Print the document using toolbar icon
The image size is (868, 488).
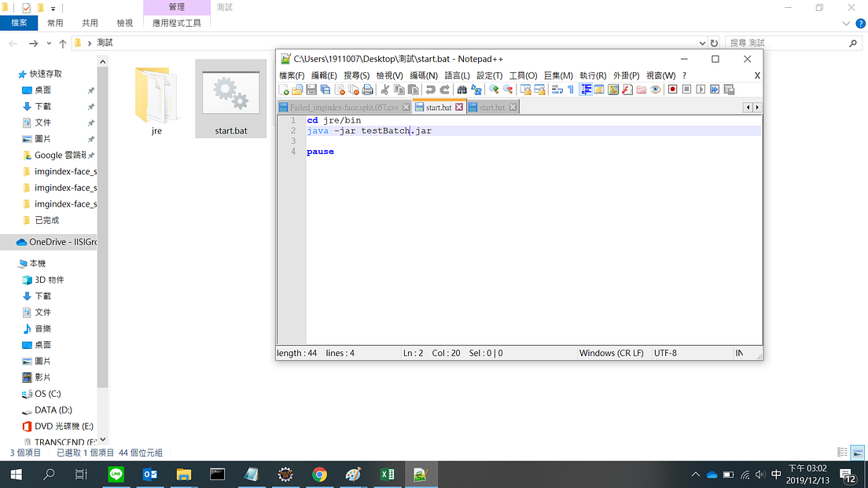(368, 90)
